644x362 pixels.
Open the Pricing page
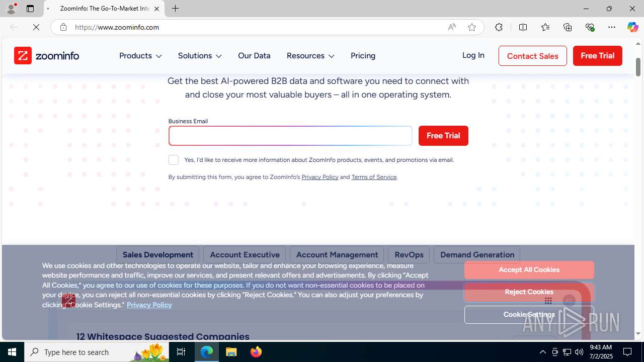click(363, 56)
